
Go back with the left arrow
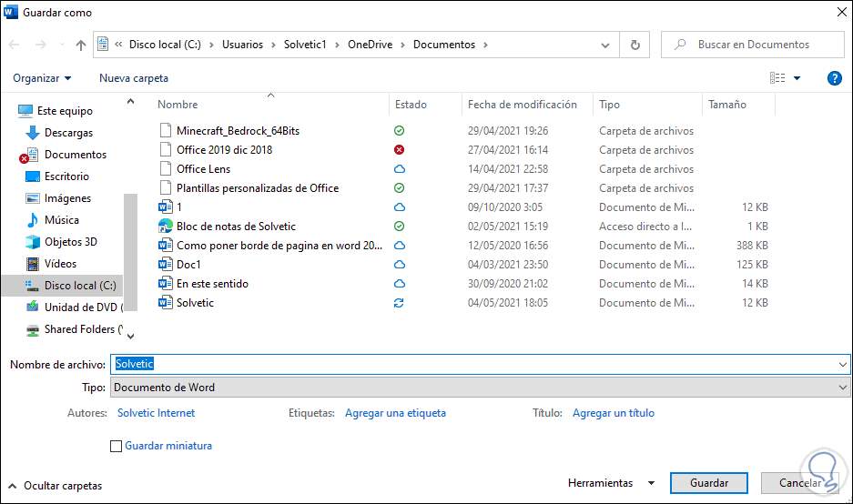pos(15,45)
